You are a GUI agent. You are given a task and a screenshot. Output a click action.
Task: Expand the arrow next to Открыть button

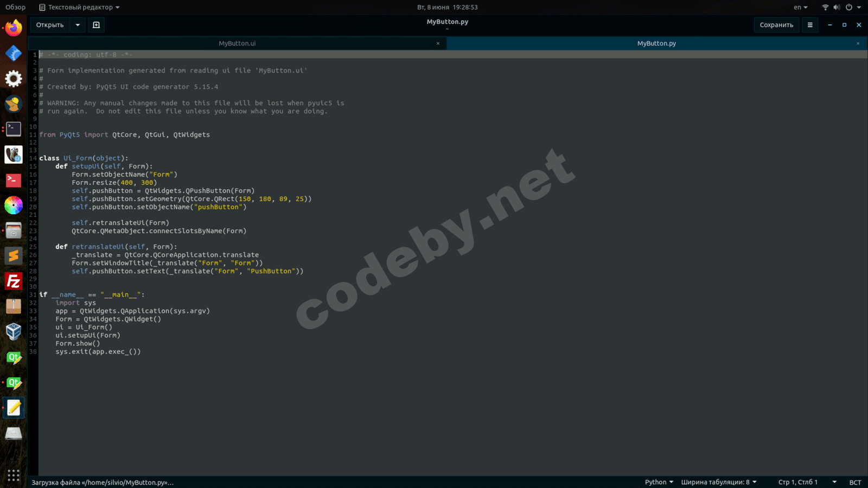[78, 25]
